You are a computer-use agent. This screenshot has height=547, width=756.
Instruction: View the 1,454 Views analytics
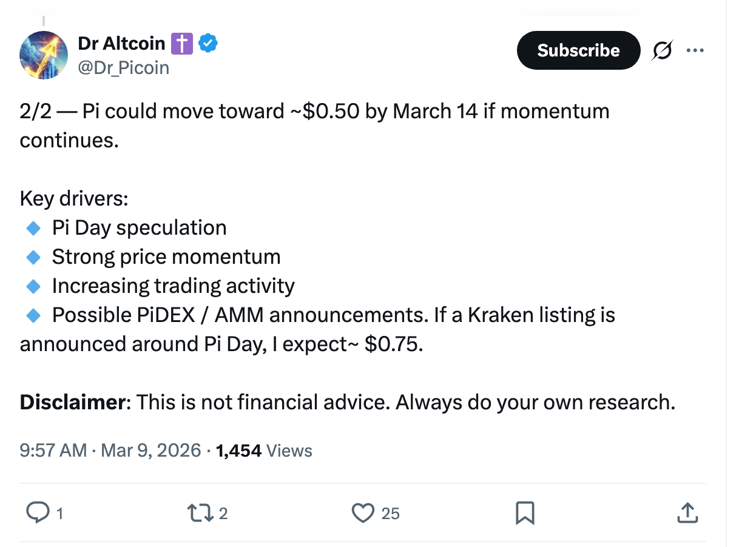264,451
